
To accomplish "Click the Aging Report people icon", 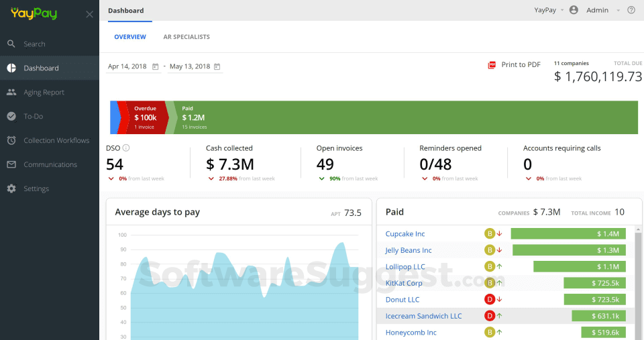I will 11,93.
